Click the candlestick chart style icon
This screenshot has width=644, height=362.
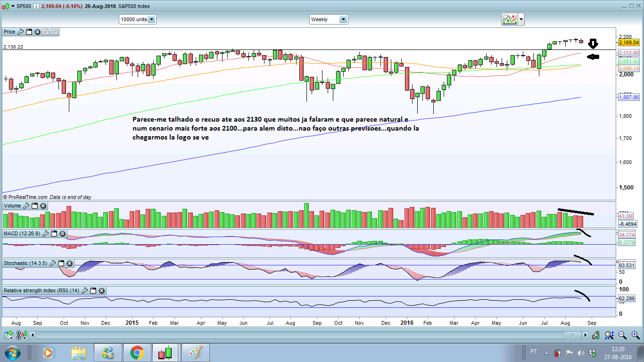pos(6,6)
